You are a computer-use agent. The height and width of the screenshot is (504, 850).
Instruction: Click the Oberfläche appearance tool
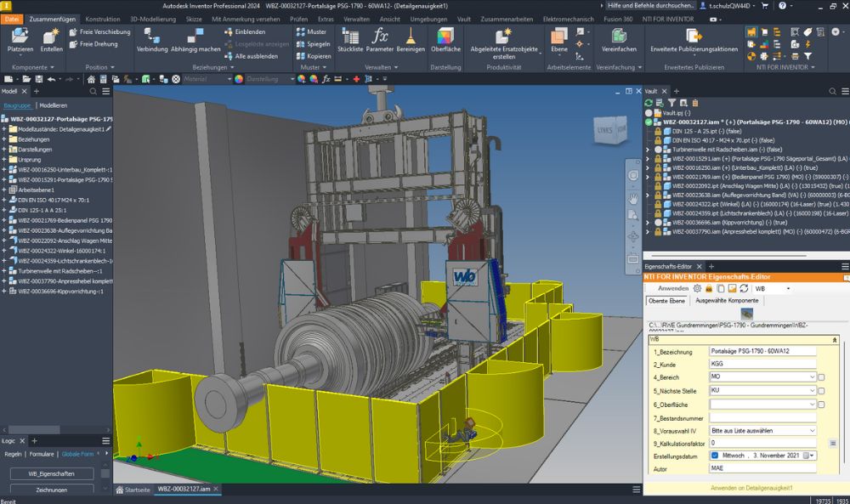pyautogui.click(x=445, y=40)
